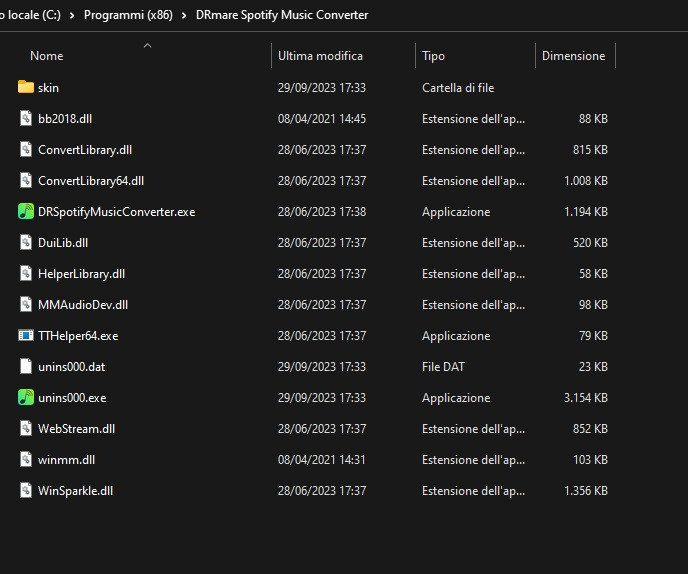This screenshot has width=688, height=574.
Task: Select the file name unins000.dat
Action: 72,366
